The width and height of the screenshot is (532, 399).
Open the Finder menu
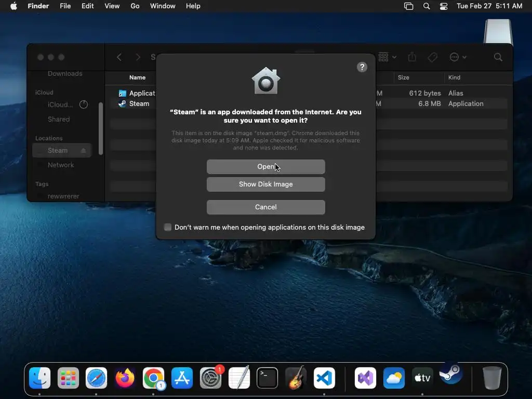point(38,6)
